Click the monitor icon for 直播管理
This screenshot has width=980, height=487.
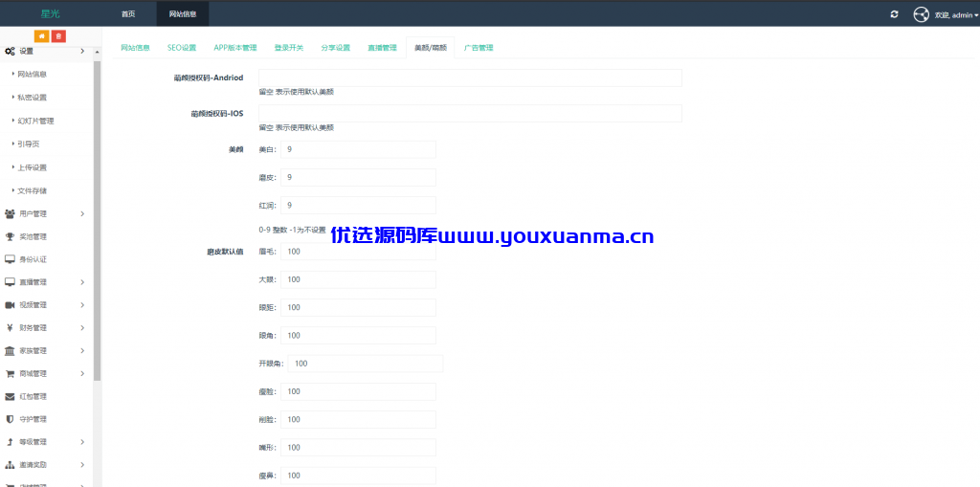[x=10, y=282]
